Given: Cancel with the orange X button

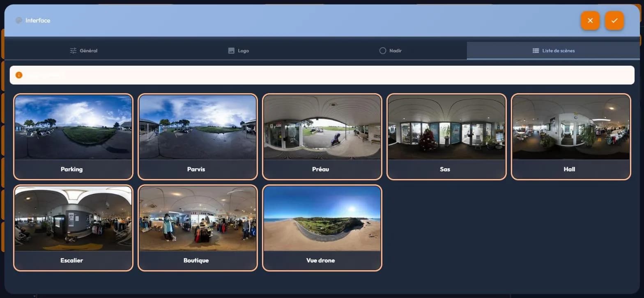Looking at the screenshot, I should coord(590,21).
